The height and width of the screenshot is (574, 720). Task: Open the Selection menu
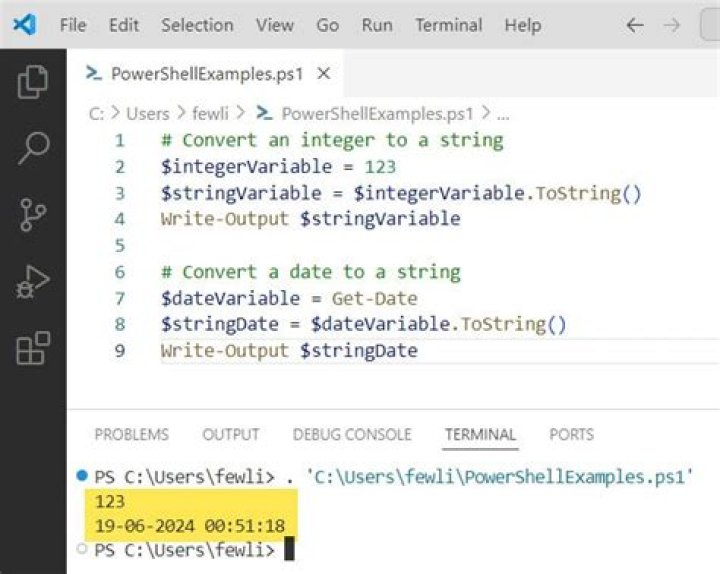coord(197,25)
